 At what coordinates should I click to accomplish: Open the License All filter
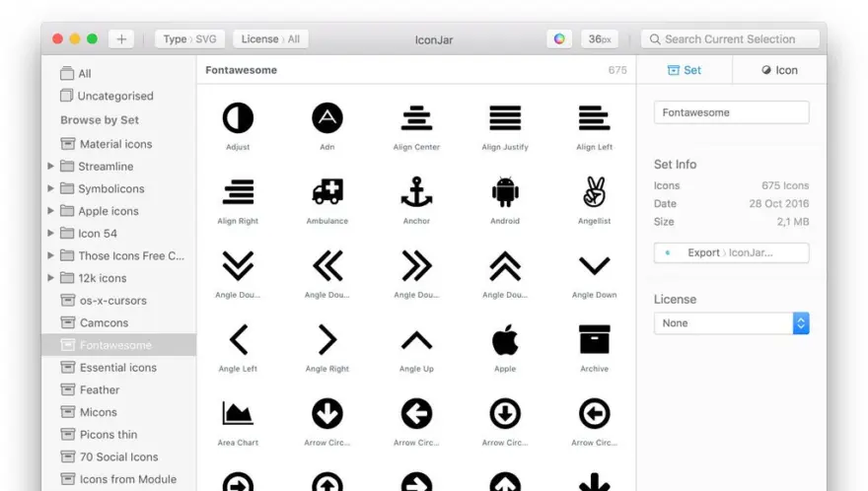pyautogui.click(x=270, y=38)
